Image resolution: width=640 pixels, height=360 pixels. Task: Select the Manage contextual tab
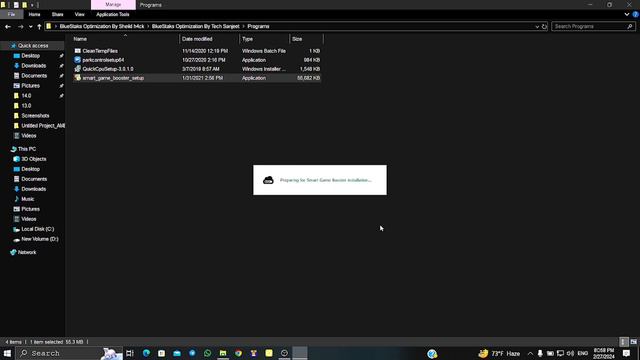pyautogui.click(x=113, y=4)
